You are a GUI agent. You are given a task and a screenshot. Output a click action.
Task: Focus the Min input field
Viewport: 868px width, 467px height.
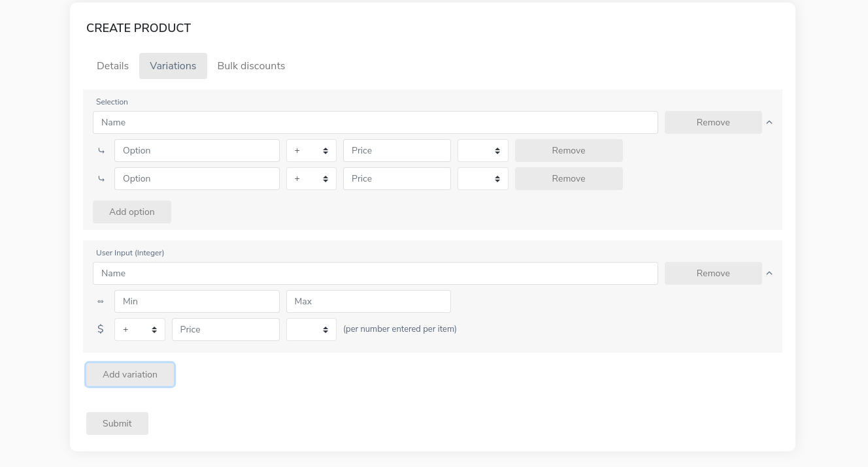197,301
